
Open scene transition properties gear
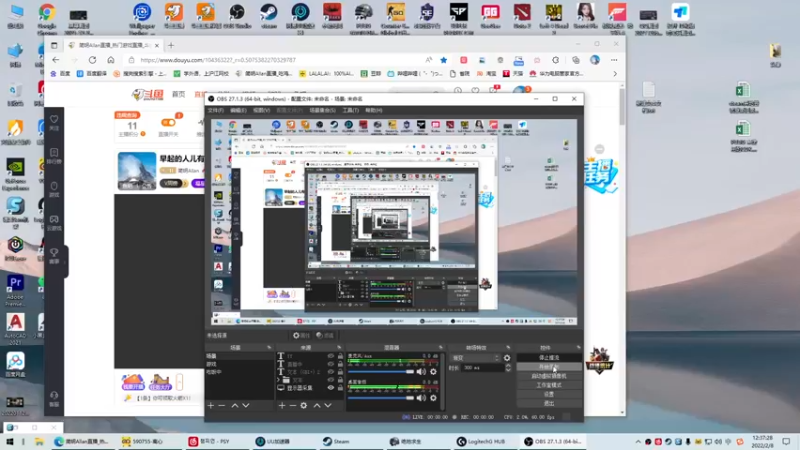tap(507, 358)
